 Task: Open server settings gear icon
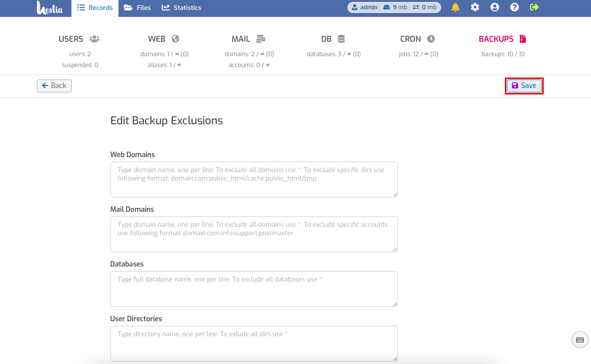(475, 7)
